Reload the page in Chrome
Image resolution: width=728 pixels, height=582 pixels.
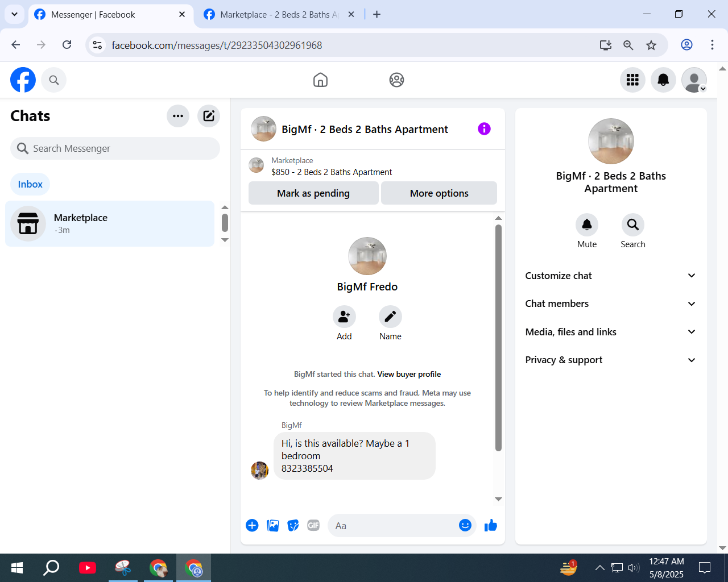pos(67,45)
